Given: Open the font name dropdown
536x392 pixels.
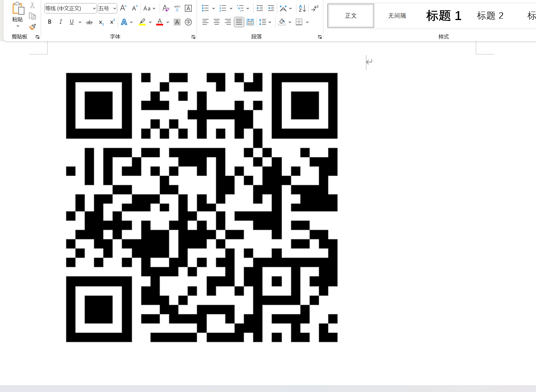Looking at the screenshot, I should [94, 9].
